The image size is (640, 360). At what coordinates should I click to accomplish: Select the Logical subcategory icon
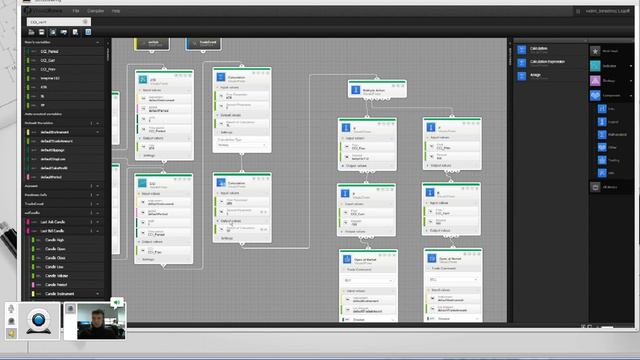(x=602, y=122)
